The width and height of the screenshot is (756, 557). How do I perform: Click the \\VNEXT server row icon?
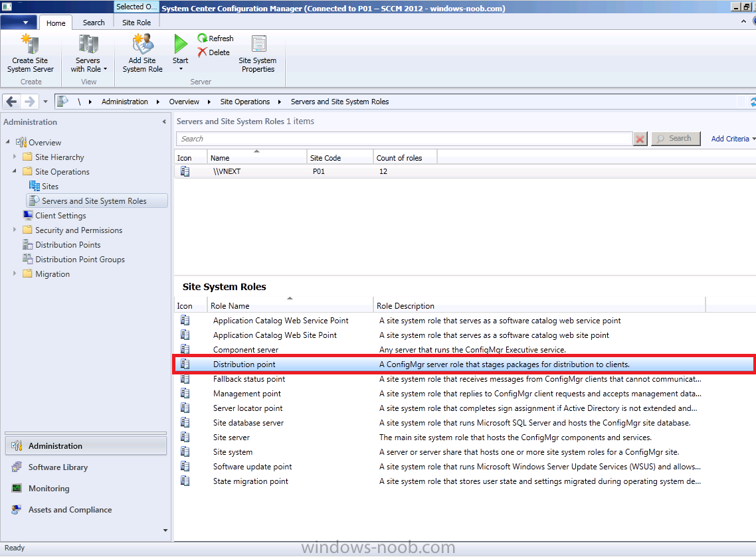[185, 171]
